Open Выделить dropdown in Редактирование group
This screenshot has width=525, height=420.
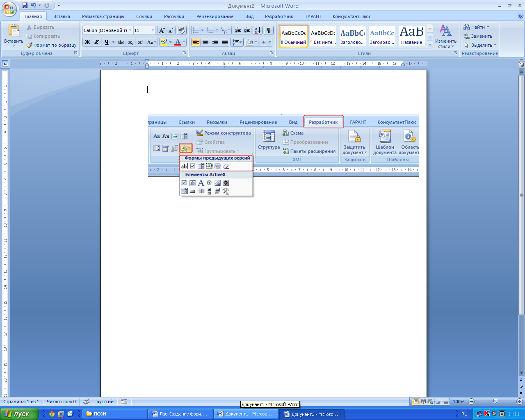point(480,45)
